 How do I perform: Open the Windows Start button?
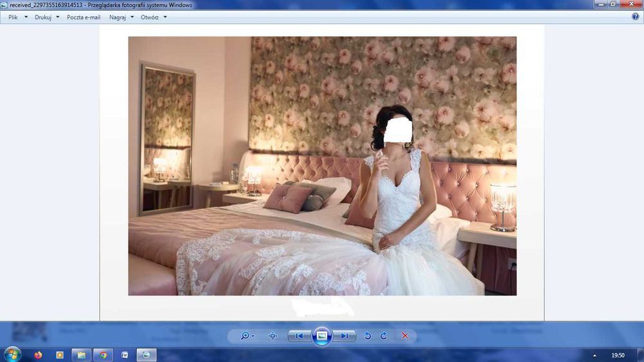click(x=12, y=355)
